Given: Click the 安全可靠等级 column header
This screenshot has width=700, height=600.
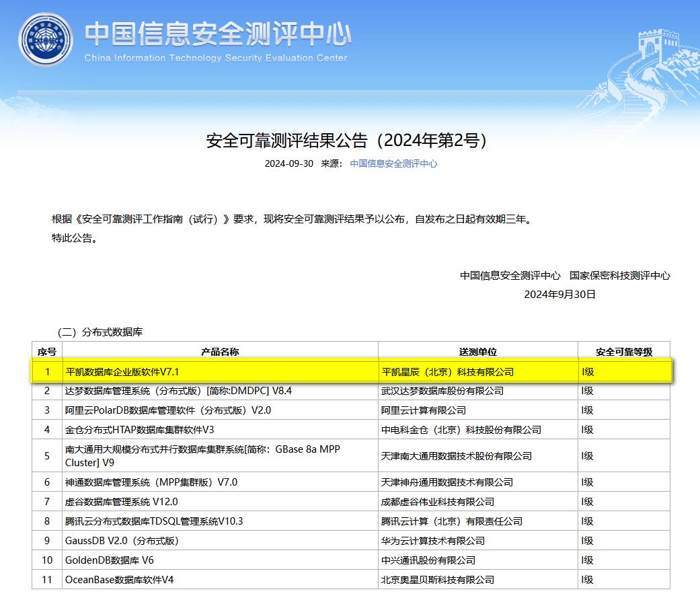Looking at the screenshot, I should pos(623,352).
